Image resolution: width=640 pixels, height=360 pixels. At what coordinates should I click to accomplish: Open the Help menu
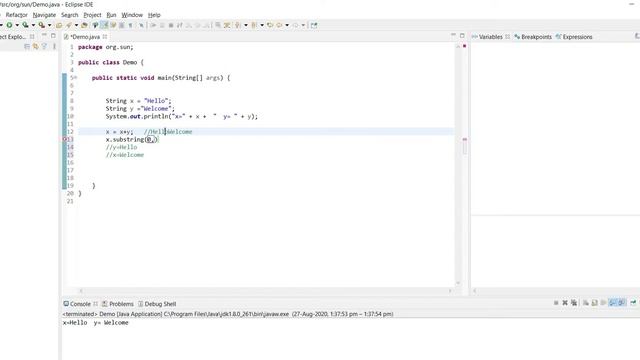coord(154,15)
